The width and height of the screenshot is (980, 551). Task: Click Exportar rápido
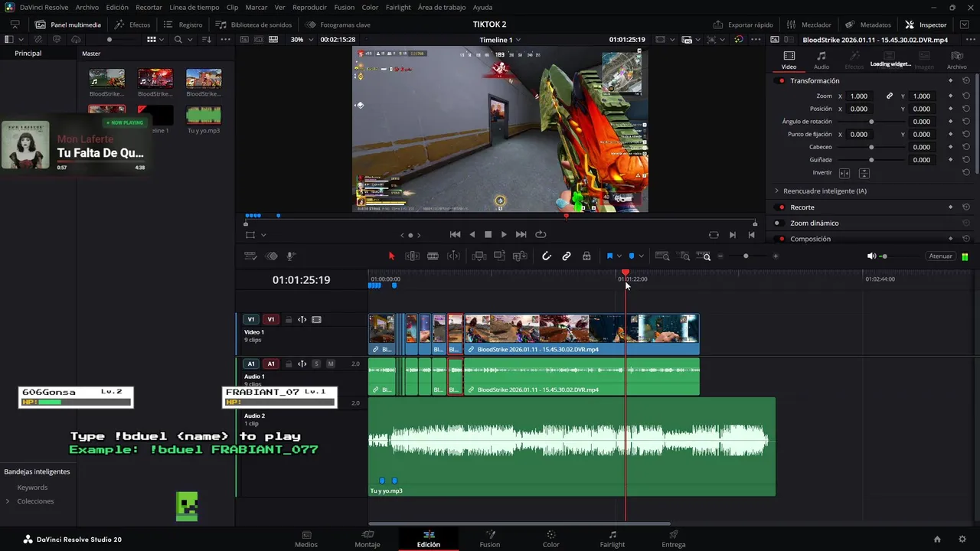(x=743, y=24)
